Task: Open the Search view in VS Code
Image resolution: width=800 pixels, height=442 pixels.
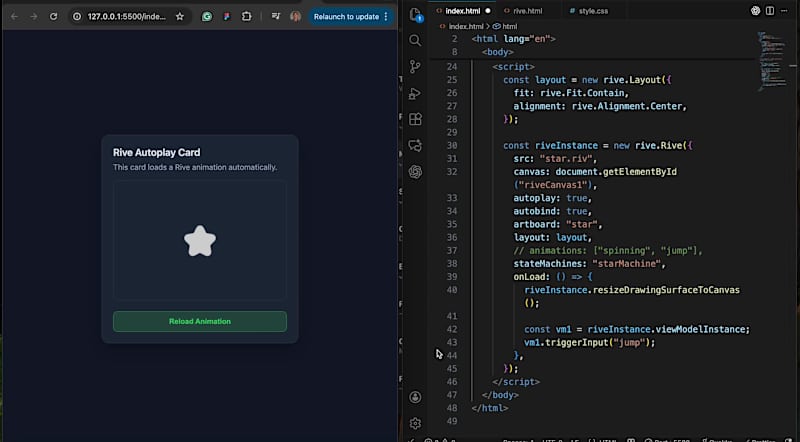Action: 415,40
